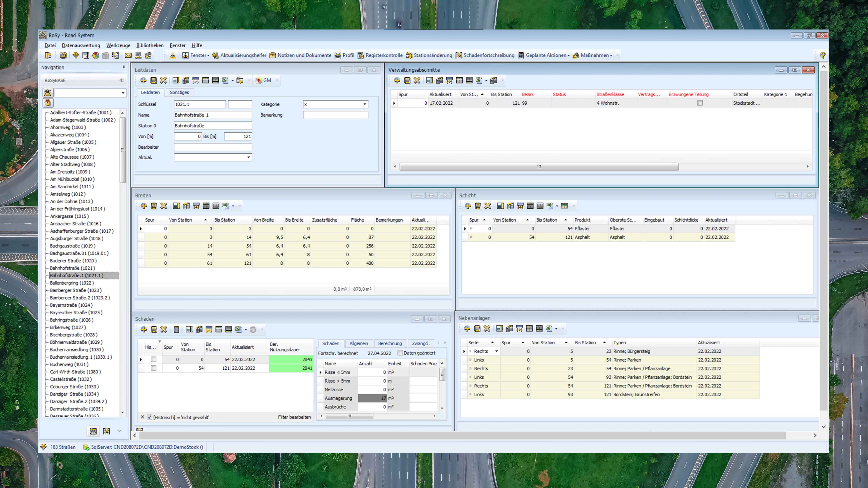Viewport: 868px width, 488px height.
Task: Expand the Aktual. dropdown field
Action: coord(248,157)
